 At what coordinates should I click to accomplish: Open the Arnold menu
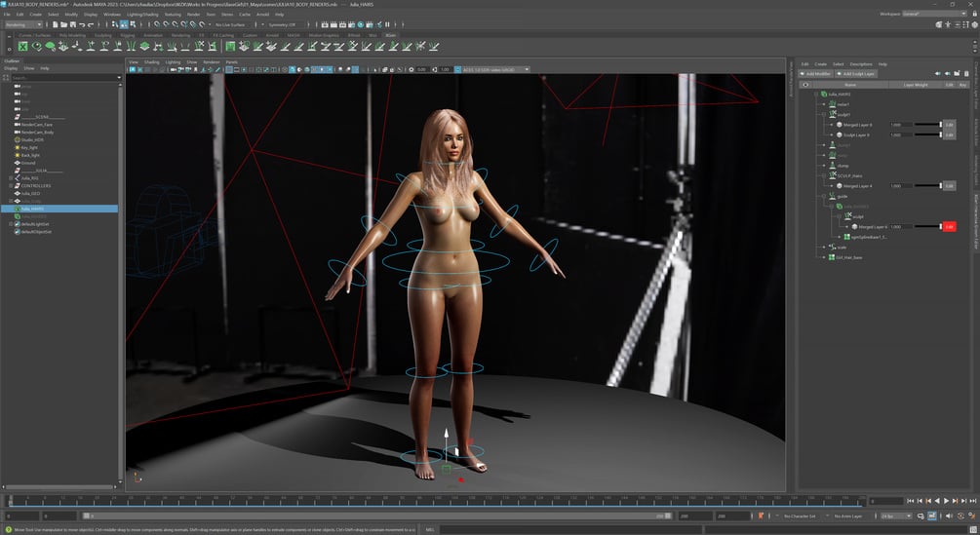click(262, 15)
